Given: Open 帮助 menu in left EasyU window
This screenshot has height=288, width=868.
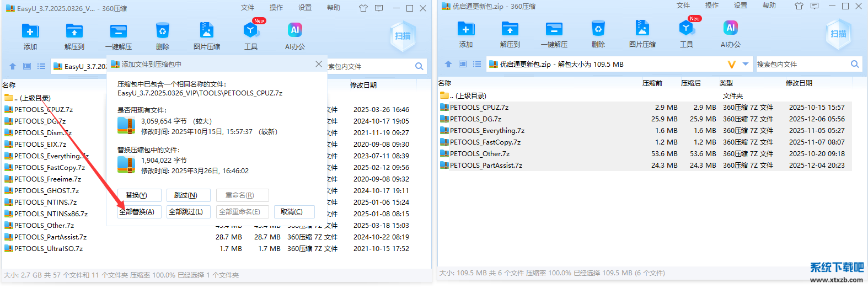Looking at the screenshot, I should click(334, 8).
